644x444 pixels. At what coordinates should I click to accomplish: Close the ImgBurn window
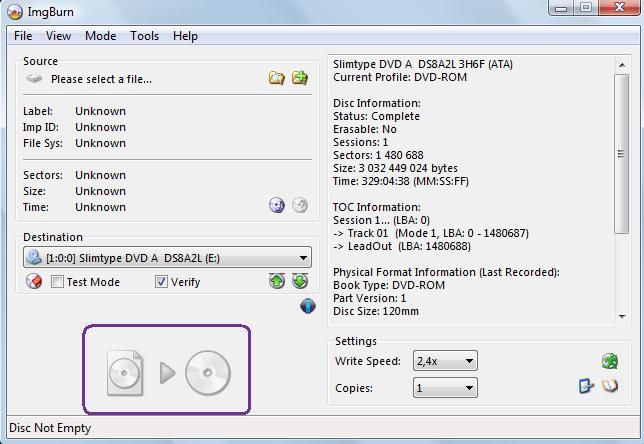click(619, 7)
